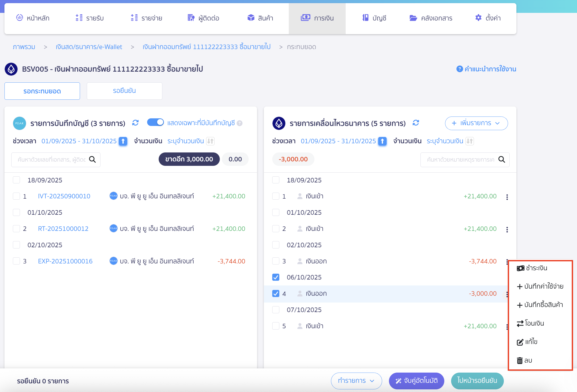Open the ทำรายการ dropdown button
The height and width of the screenshot is (392, 577).
[x=356, y=380]
